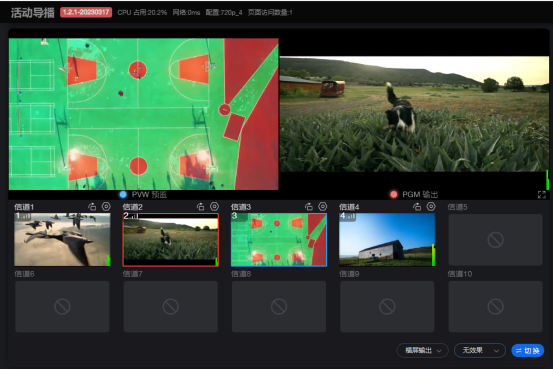This screenshot has height=369, width=553.
Task: Click the empty 信道8 slot
Action: 279,307
